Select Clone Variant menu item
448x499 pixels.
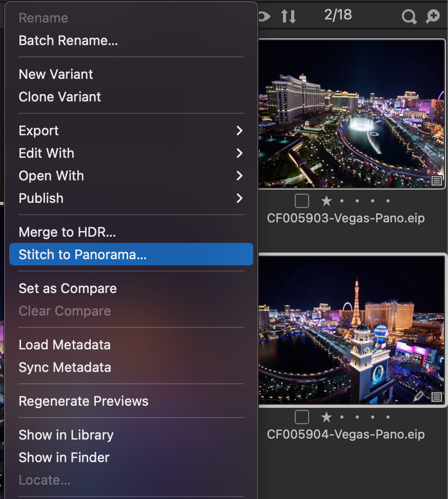131,97
